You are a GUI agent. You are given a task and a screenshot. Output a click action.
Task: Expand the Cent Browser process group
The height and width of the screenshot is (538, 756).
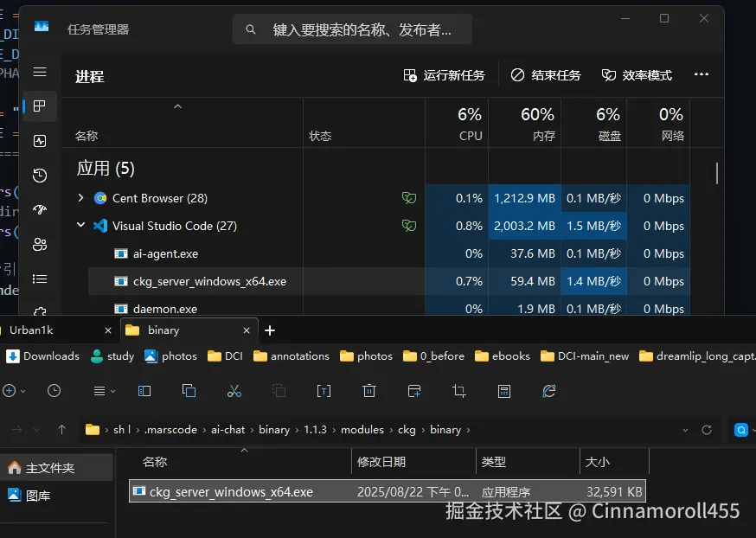[x=80, y=198]
